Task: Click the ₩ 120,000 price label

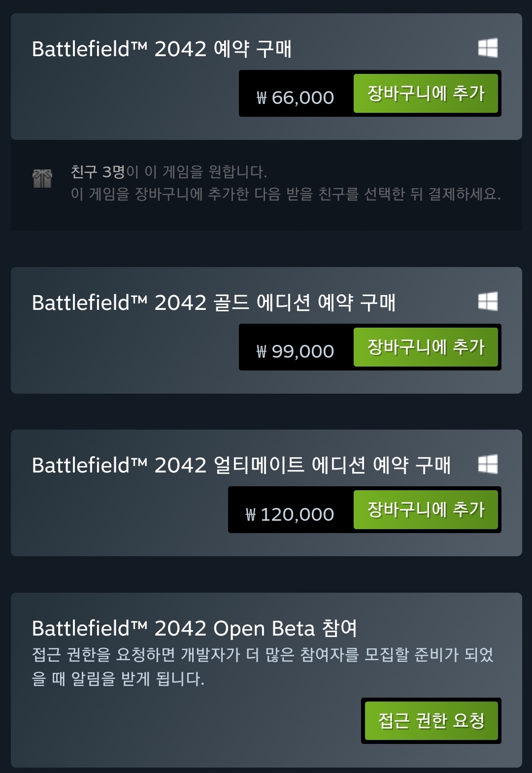Action: (x=290, y=514)
